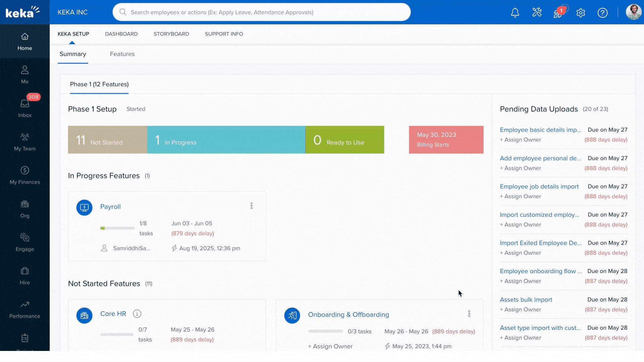Screen dimensions: 644x362
Task: Click the Payroll tasks progress bar
Action: click(117, 228)
